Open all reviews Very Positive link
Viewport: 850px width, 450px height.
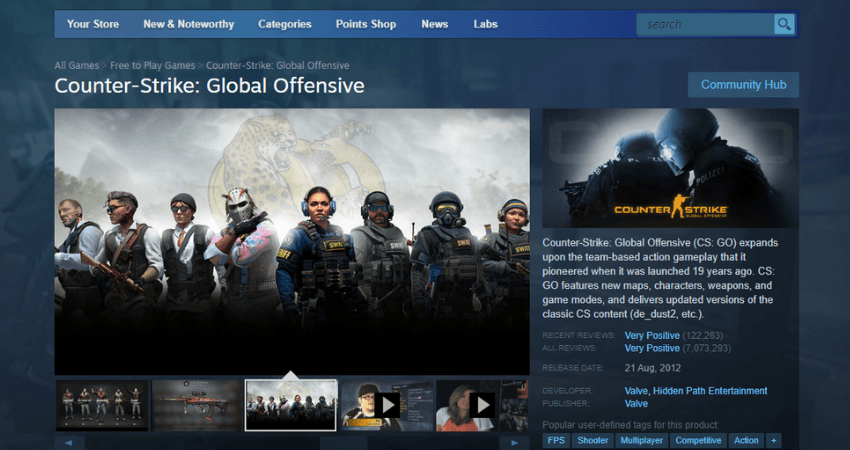[652, 348]
